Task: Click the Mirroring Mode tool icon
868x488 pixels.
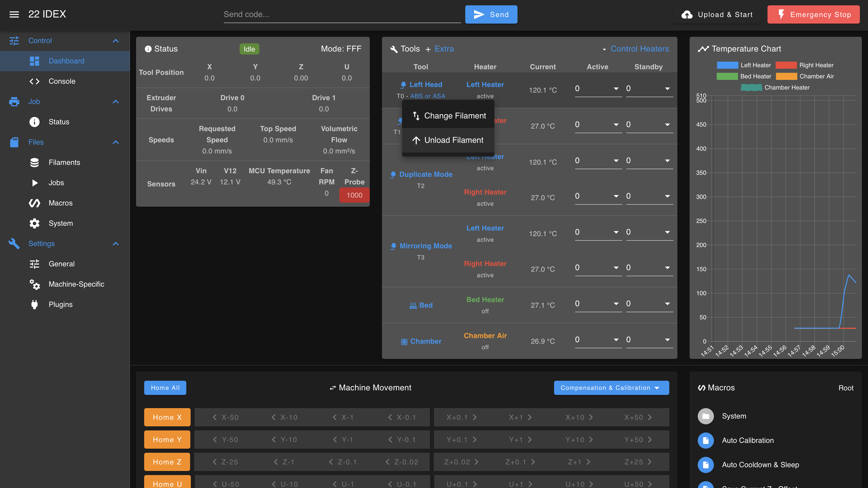Action: click(x=393, y=246)
